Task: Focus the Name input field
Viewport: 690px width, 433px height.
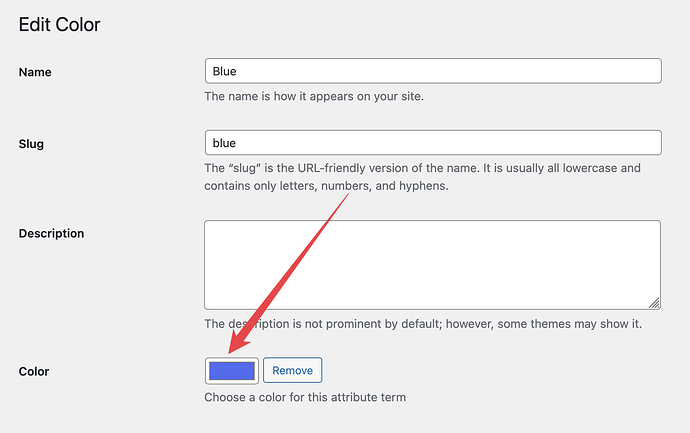Action: click(x=433, y=71)
